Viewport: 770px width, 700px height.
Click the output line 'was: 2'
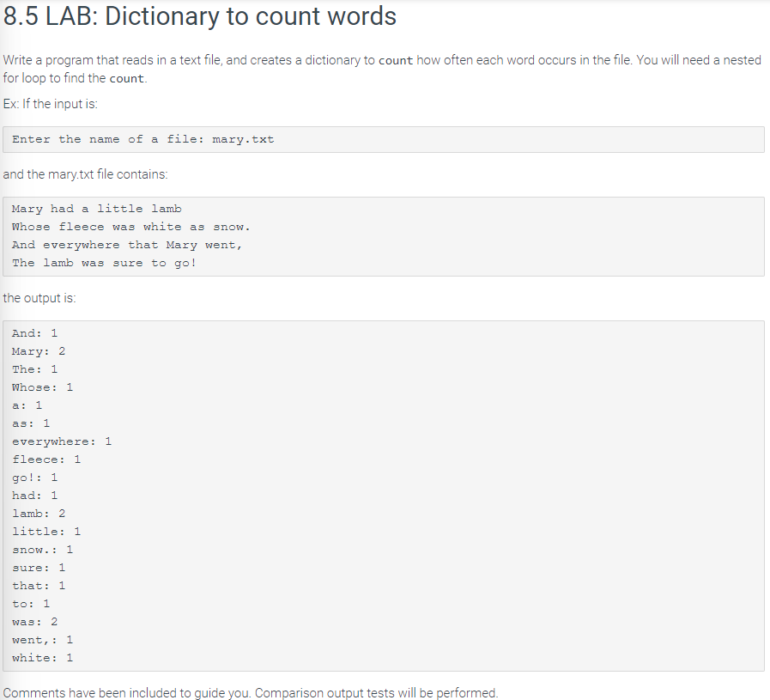[35, 622]
